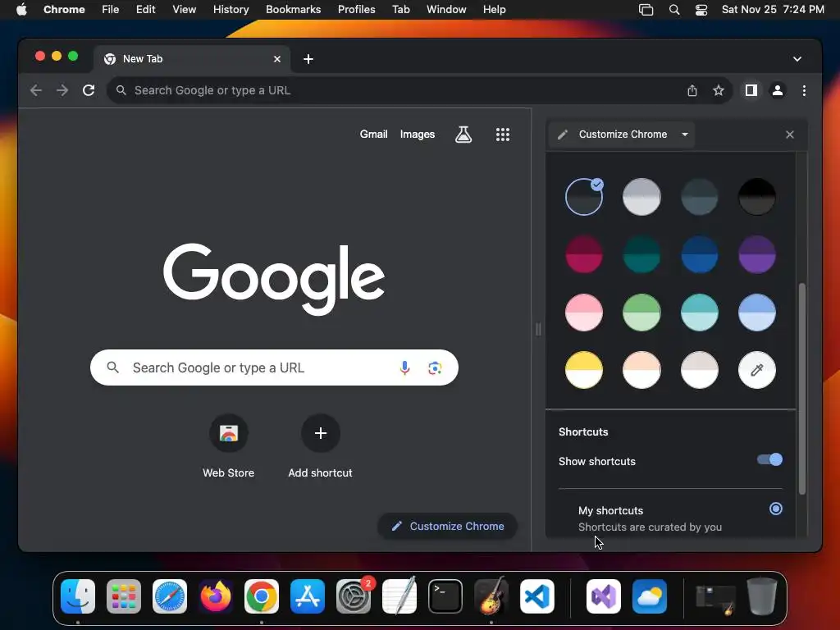Close the Customize Chrome side panel

coord(790,135)
